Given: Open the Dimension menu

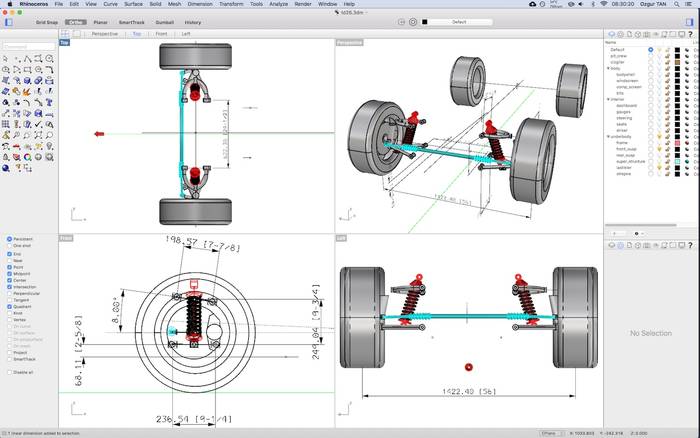Looking at the screenshot, I should tap(200, 4).
